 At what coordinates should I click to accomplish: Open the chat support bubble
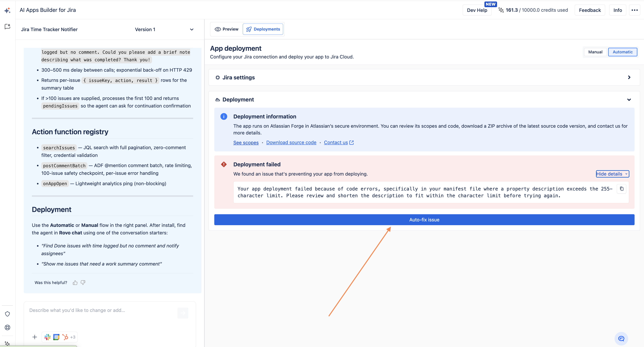pyautogui.click(x=621, y=339)
